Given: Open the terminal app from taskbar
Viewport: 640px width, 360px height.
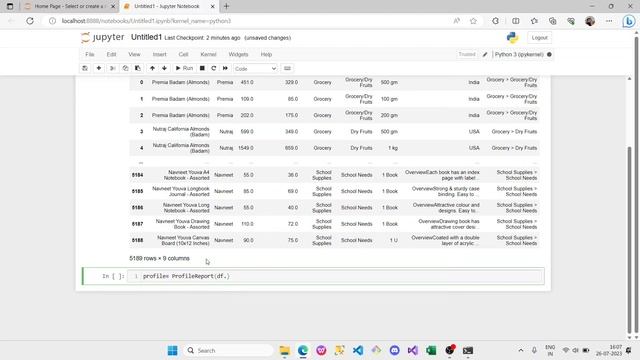Looking at the screenshot, I should pos(468,351).
